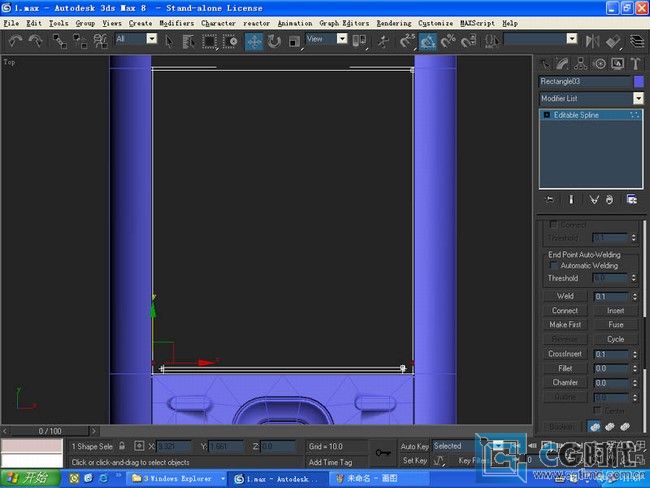
Task: Adjust the Weld threshold spinner arrows
Action: 634,296
